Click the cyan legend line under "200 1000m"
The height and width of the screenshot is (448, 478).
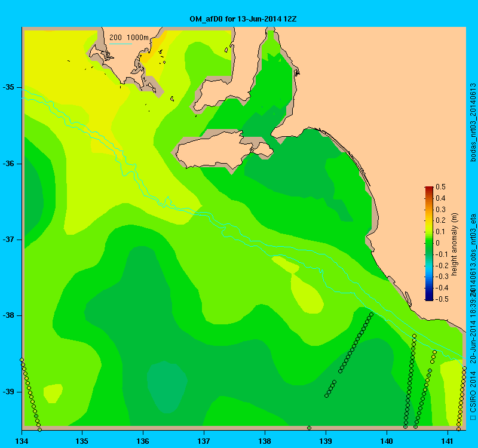coord(121,44)
